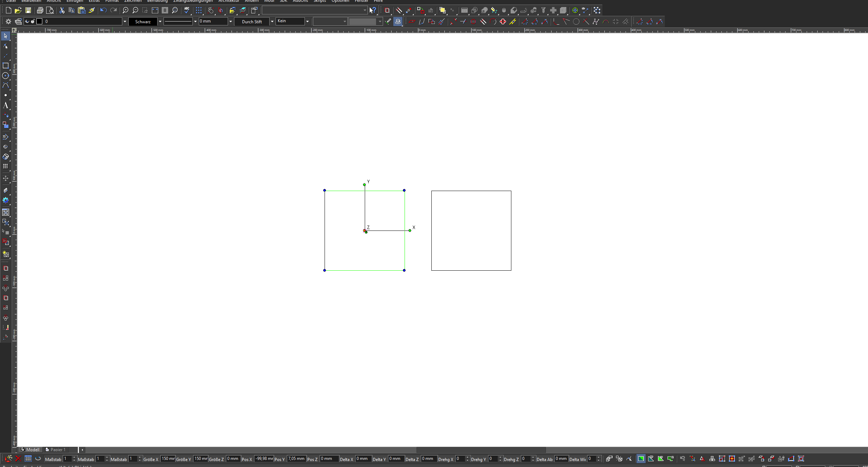868x467 pixels.
Task: Click the Größe X input field
Action: click(168, 459)
